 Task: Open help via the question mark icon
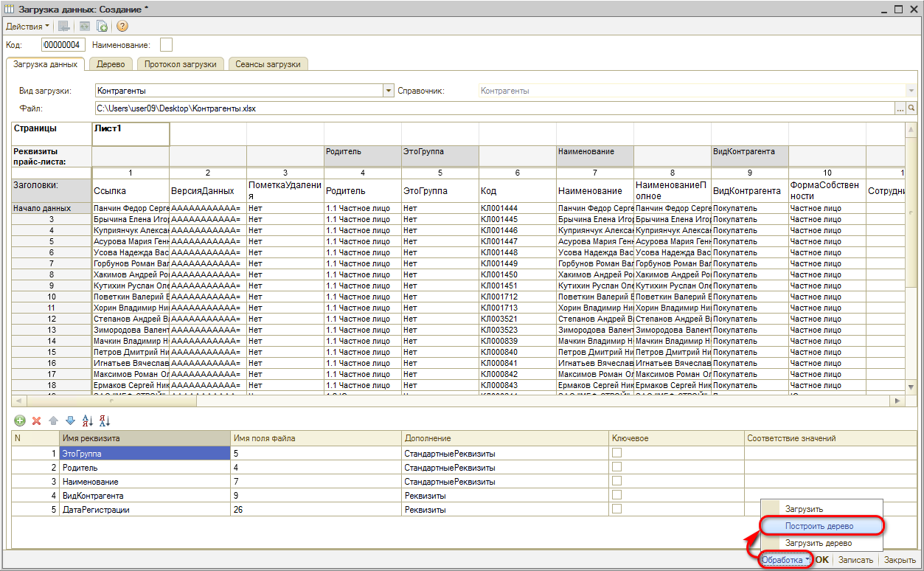coord(122,27)
